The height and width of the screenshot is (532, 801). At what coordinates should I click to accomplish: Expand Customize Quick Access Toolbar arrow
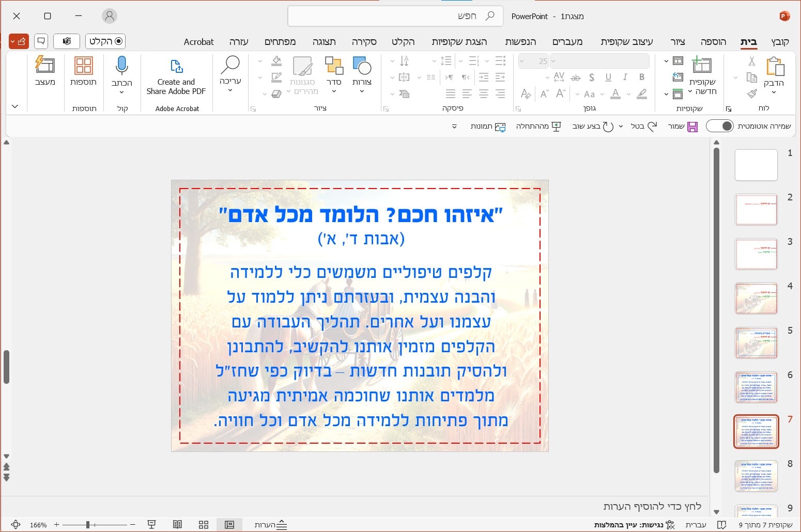click(x=454, y=127)
